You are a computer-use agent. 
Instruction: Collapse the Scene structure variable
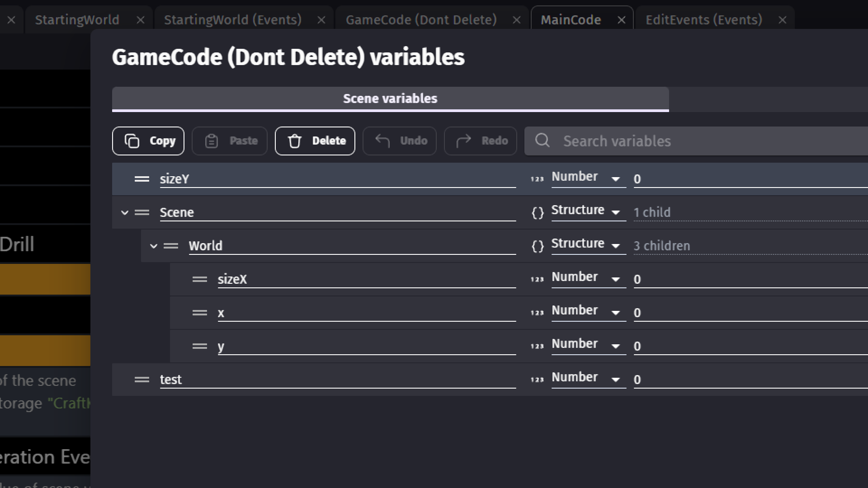pyautogui.click(x=125, y=212)
